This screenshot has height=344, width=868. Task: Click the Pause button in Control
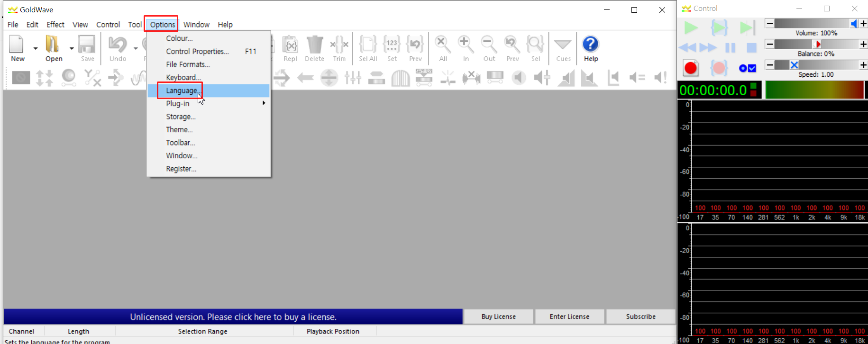[731, 47]
